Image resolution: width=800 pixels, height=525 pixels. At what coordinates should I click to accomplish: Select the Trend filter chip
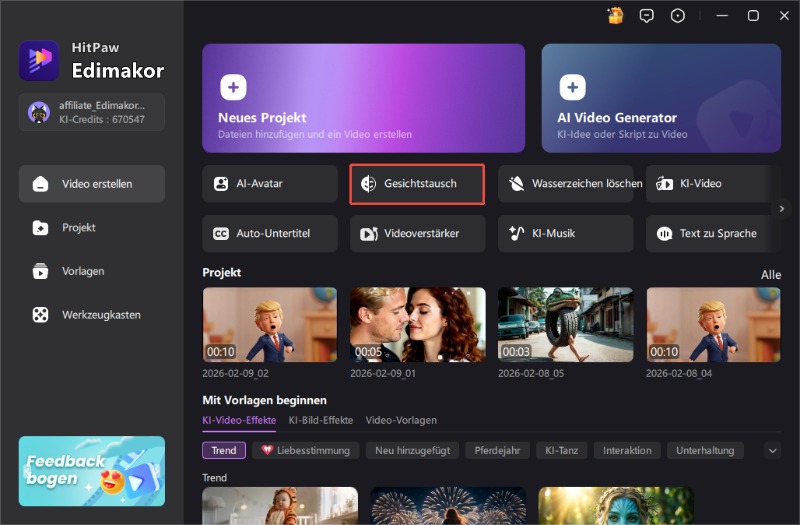(224, 450)
